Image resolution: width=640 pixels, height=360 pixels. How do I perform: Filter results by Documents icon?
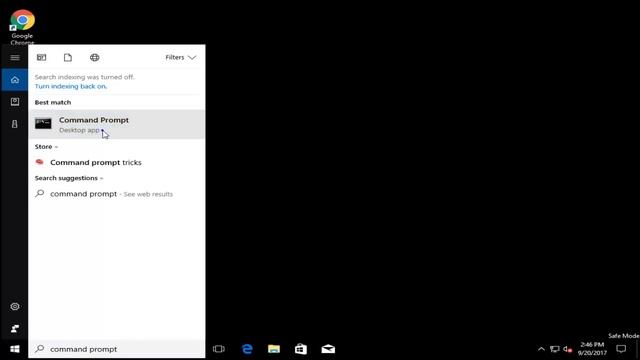coord(68,58)
